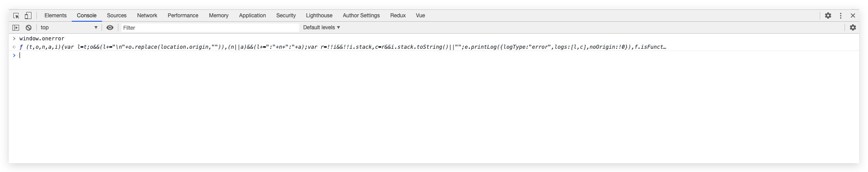Create a live expression with the eye icon
Image resolution: width=868 pixels, height=172 pixels.
pos(110,27)
